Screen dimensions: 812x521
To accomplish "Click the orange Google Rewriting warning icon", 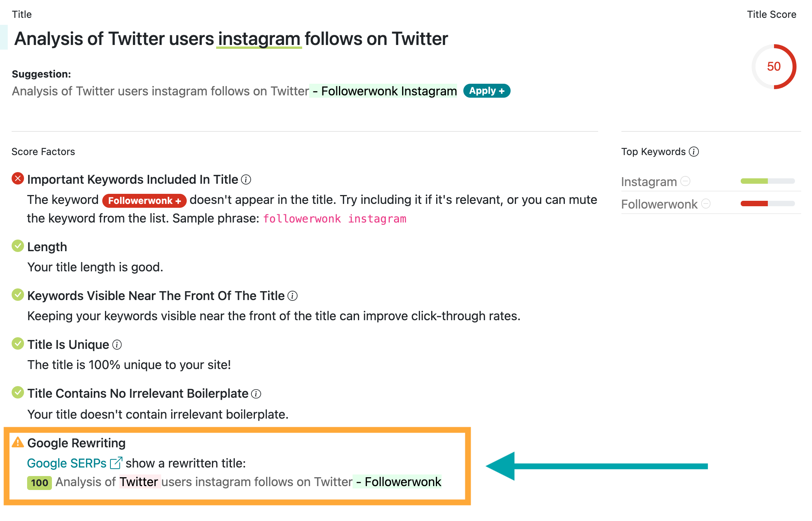I will tap(18, 442).
